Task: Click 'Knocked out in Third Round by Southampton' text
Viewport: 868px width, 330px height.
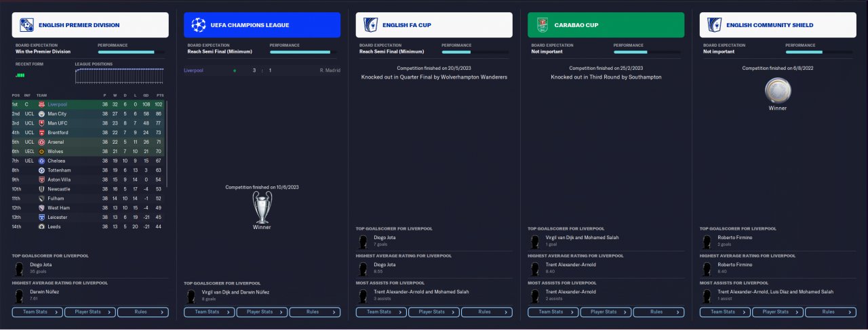Action: coord(606,77)
